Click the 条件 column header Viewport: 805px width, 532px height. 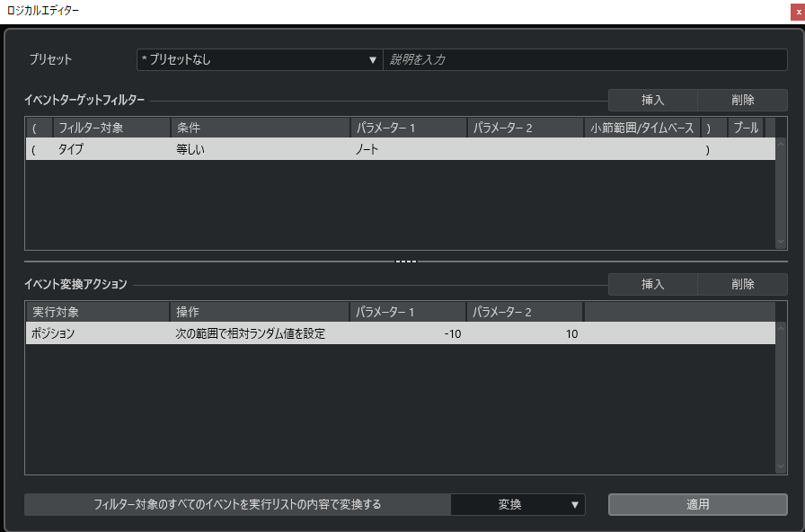[x=261, y=128]
